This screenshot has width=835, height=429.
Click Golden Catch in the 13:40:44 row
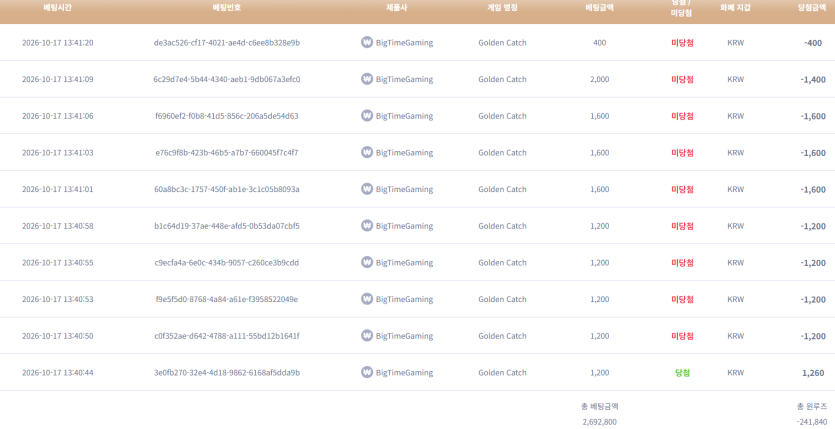[502, 373]
